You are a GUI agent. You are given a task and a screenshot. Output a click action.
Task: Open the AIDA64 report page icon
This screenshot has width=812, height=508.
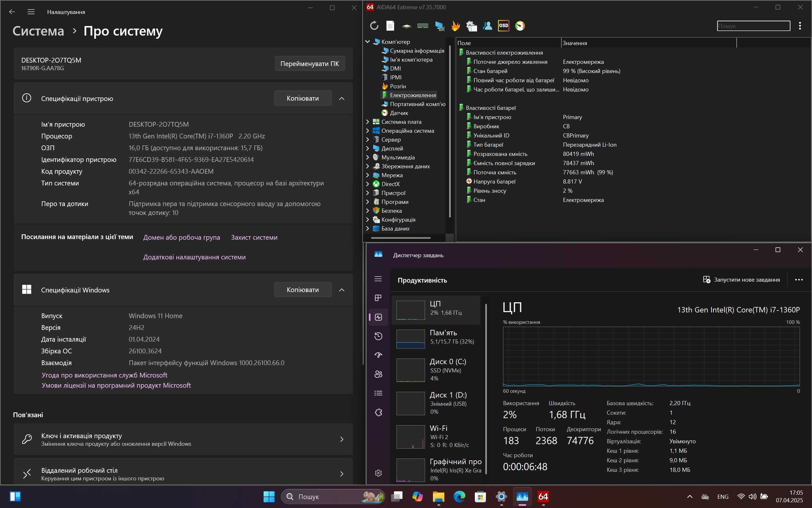click(x=390, y=26)
